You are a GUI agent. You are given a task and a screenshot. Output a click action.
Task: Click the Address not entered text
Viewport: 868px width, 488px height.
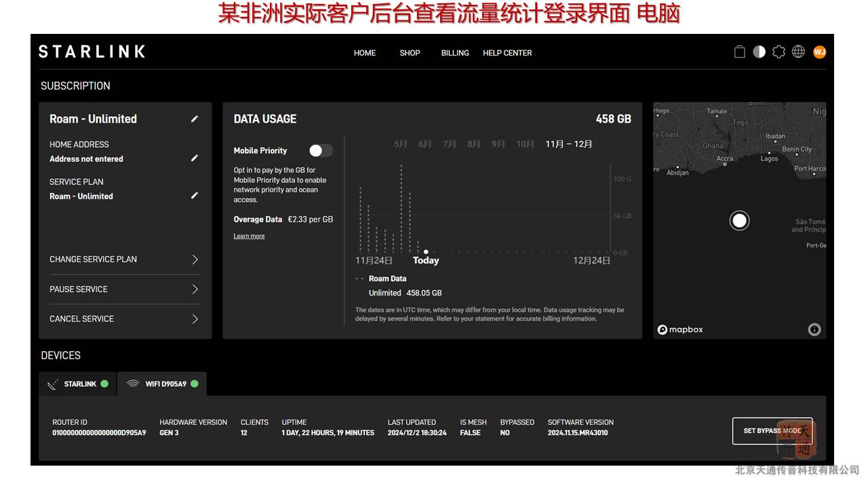86,159
